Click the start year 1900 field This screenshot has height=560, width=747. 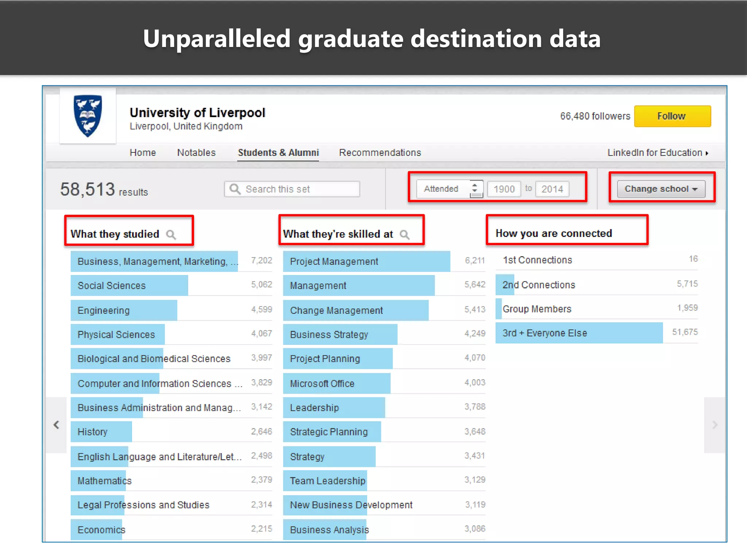[504, 189]
